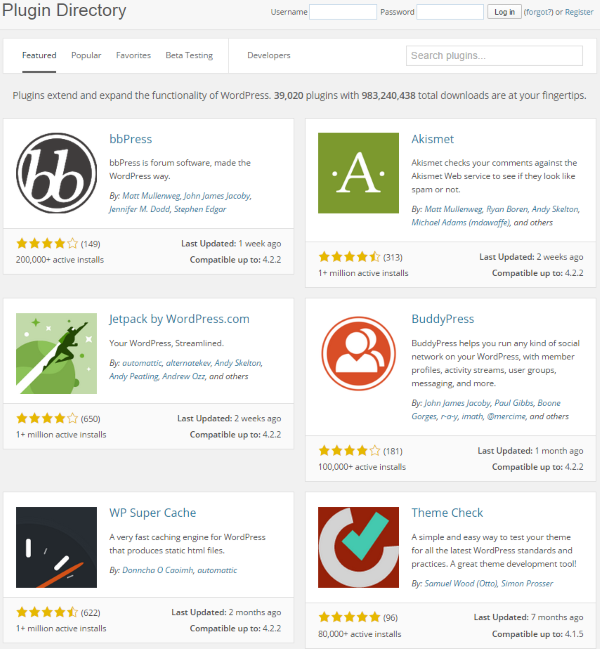Open BuddyPress author Paul Gibbs
Screen dimensions: 600x649
(x=513, y=403)
